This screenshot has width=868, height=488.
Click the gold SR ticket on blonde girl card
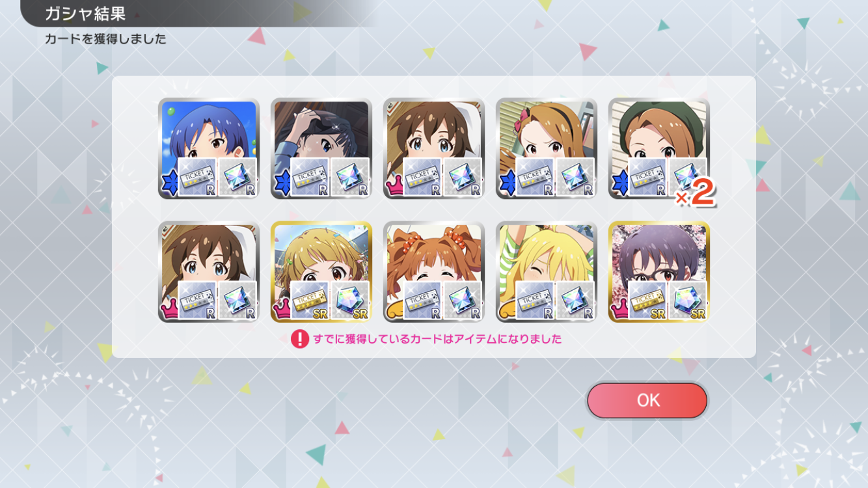point(310,300)
